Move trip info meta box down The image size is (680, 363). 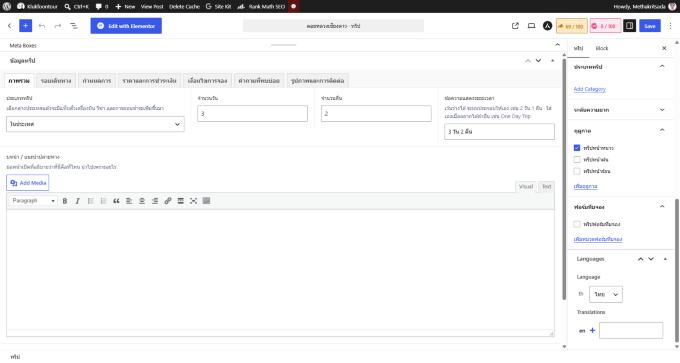click(x=538, y=61)
